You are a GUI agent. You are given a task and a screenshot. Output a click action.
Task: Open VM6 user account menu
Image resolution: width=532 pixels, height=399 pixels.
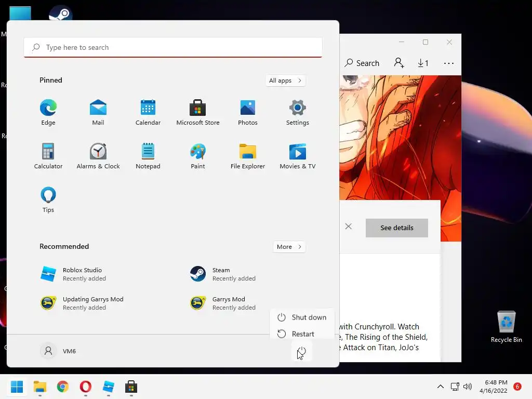(x=58, y=351)
